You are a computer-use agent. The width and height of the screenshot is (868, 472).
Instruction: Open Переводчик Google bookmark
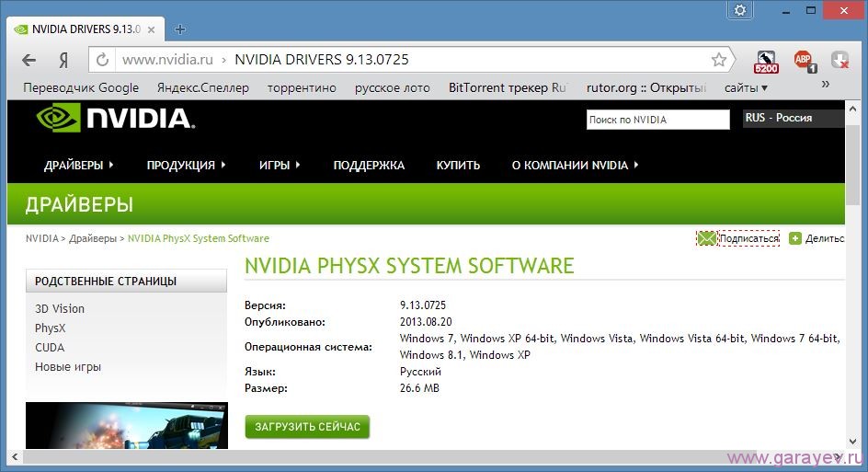click(x=81, y=88)
